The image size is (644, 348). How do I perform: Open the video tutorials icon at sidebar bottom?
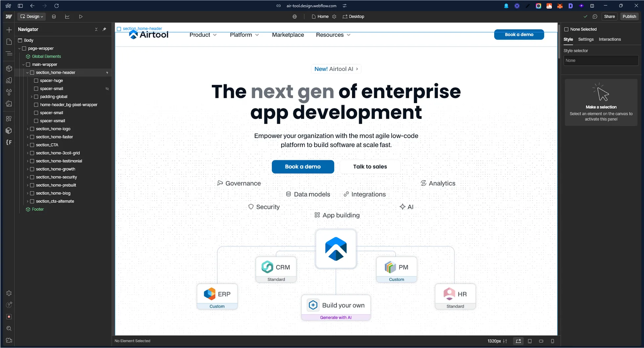(x=9, y=340)
